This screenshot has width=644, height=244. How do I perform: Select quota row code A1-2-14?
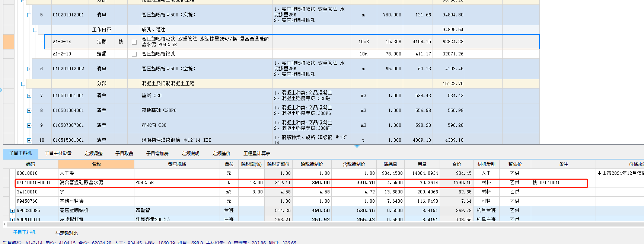coord(62,42)
